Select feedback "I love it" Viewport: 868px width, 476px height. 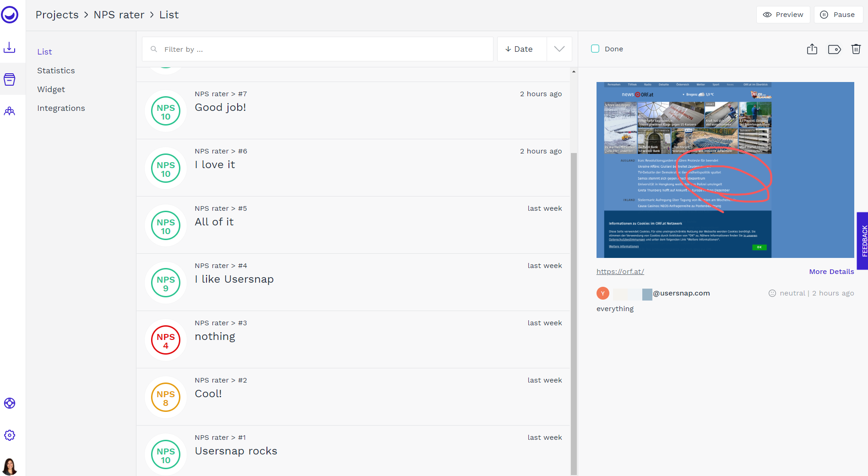point(353,168)
